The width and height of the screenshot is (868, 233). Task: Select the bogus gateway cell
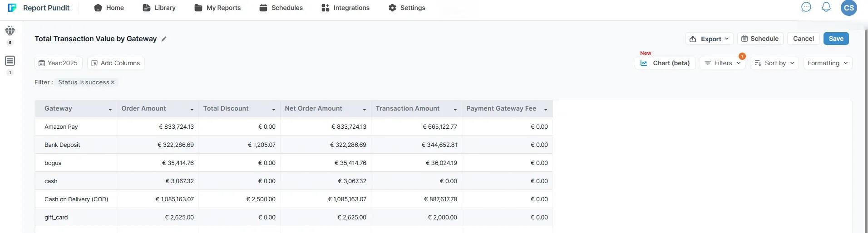[x=76, y=163]
